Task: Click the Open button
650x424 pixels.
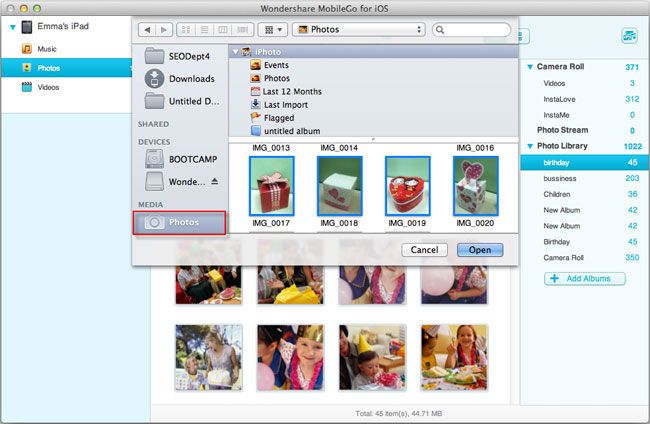Action: (480, 250)
